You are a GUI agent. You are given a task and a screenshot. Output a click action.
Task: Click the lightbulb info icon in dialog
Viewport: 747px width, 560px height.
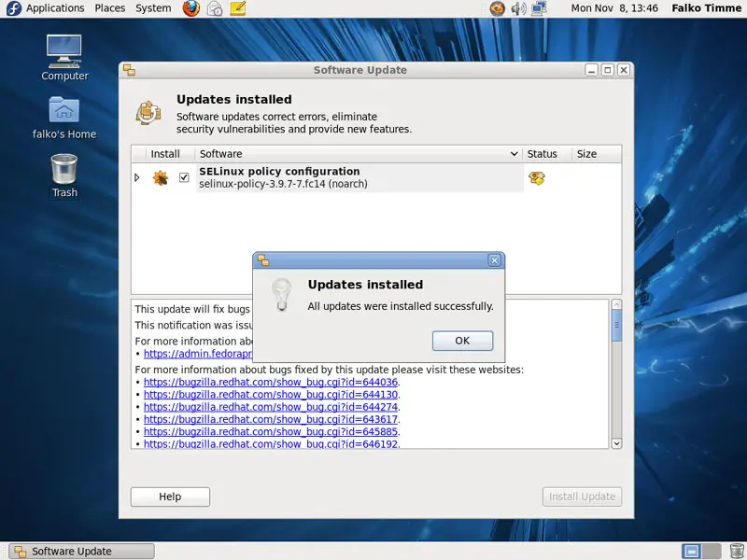point(282,295)
